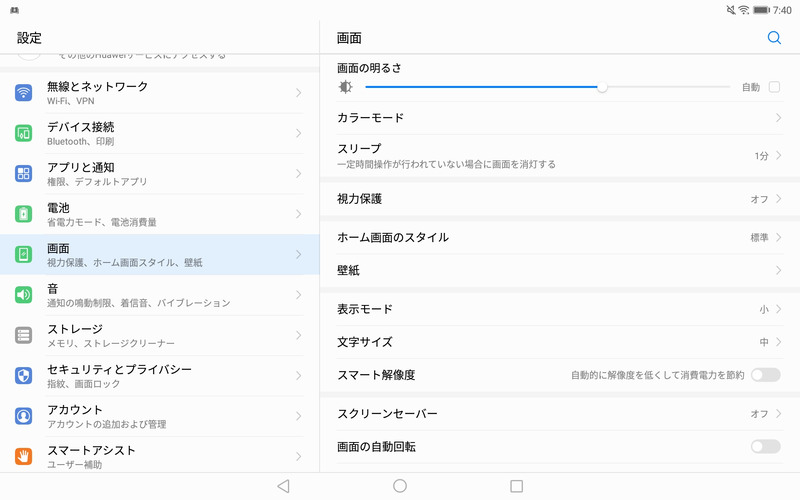The height and width of the screenshot is (500, 800).
Task: Tap the brightness sun icon
Action: tap(345, 87)
